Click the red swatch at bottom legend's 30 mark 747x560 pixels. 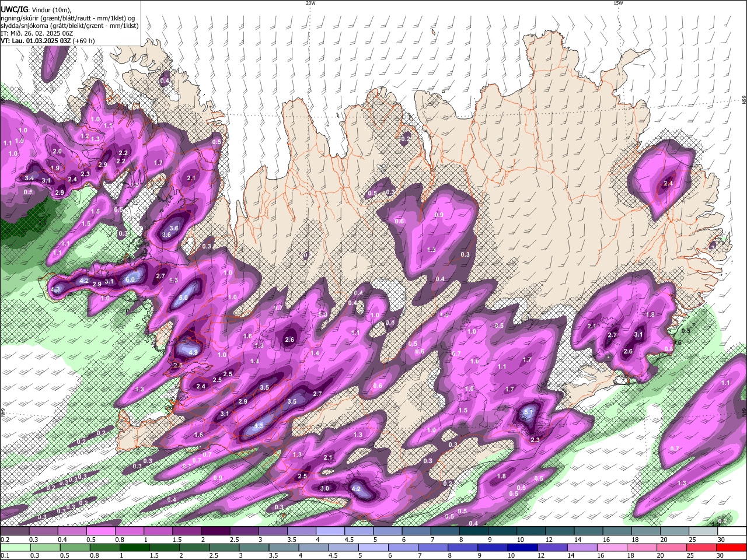coord(731,547)
